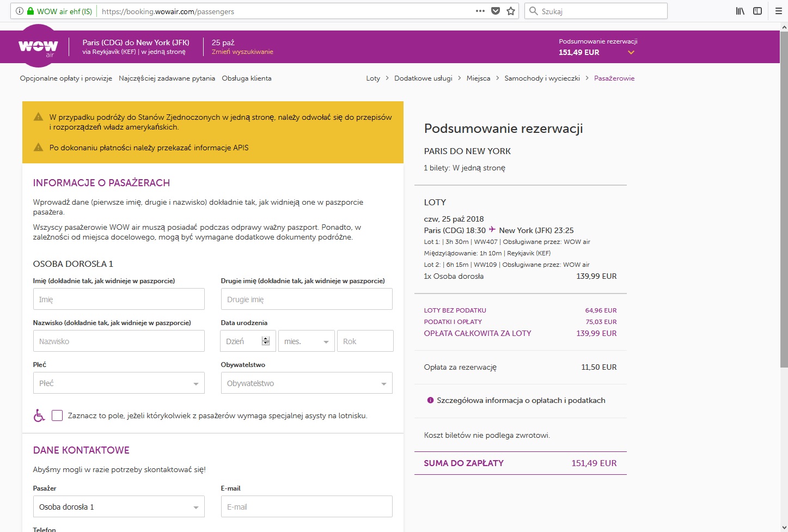Click the APIS warning triangle icon
Viewport: 788px width, 532px height.
coord(38,147)
